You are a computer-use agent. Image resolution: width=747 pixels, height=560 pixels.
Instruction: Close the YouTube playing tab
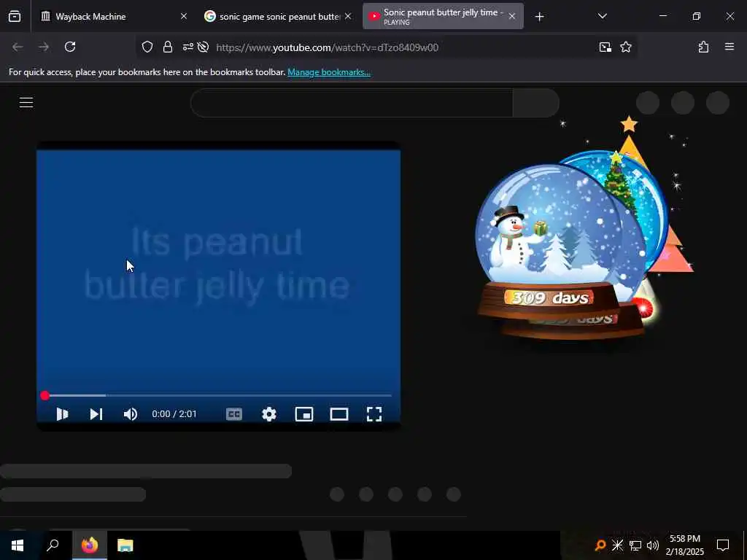tap(512, 17)
